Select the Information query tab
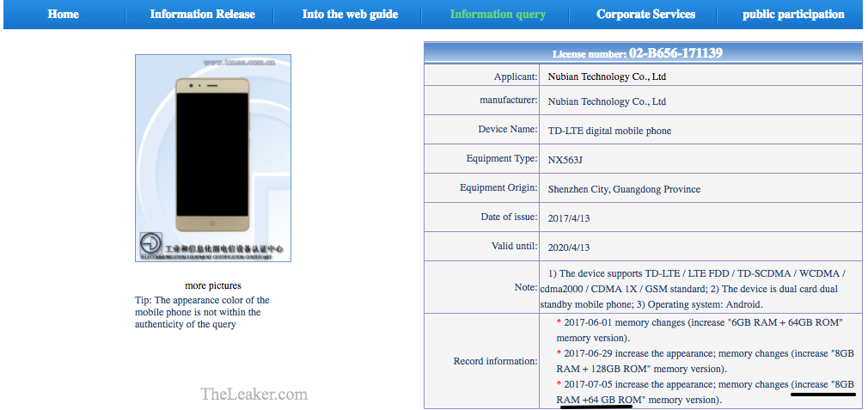Screen dimensions: 868x410 point(497,15)
